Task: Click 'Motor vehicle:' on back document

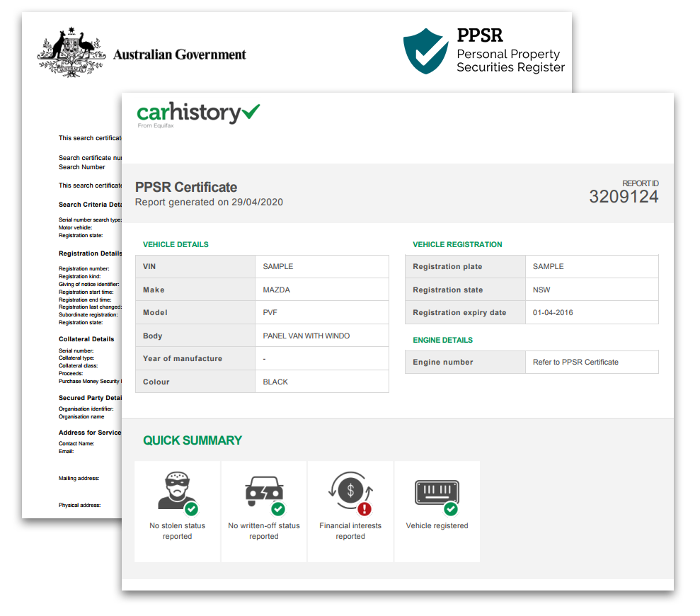Action: click(75, 228)
